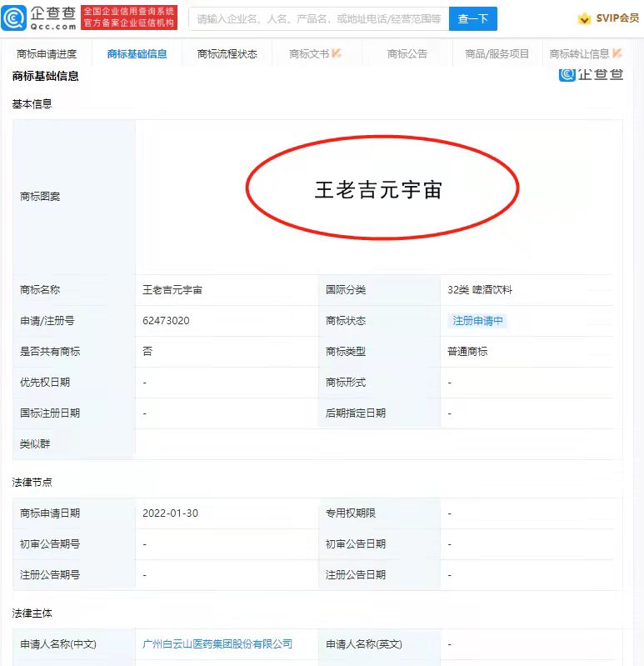Screen dimensions: 644x666
Task: Click the VIP badge next to 商标转让信息
Action: pyautogui.click(x=617, y=53)
